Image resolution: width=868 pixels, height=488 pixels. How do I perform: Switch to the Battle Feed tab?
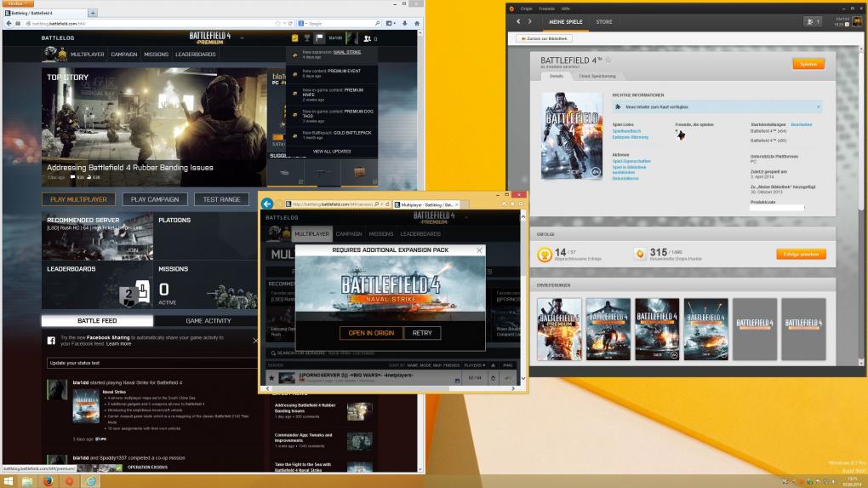(x=97, y=321)
